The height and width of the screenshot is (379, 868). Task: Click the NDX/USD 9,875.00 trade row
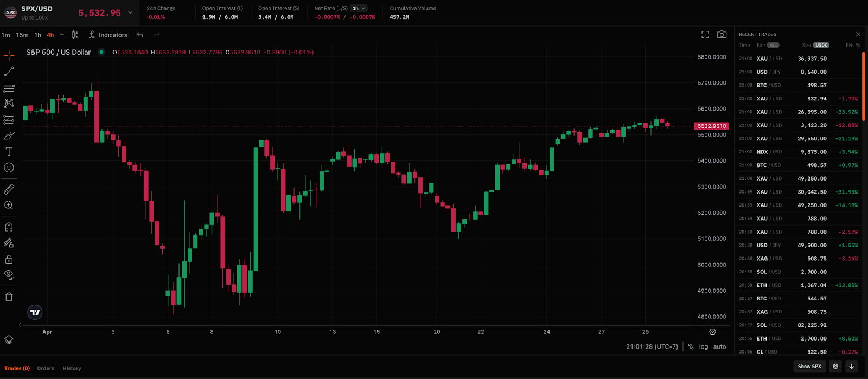(798, 152)
